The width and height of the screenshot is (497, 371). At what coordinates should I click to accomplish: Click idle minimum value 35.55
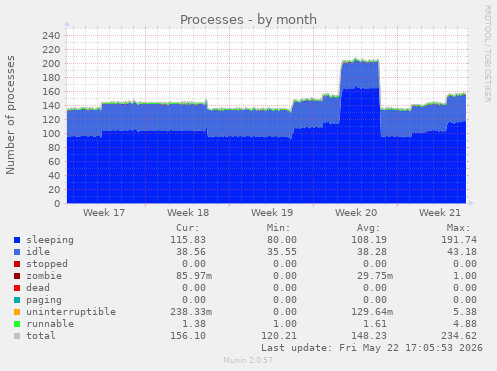(x=282, y=252)
